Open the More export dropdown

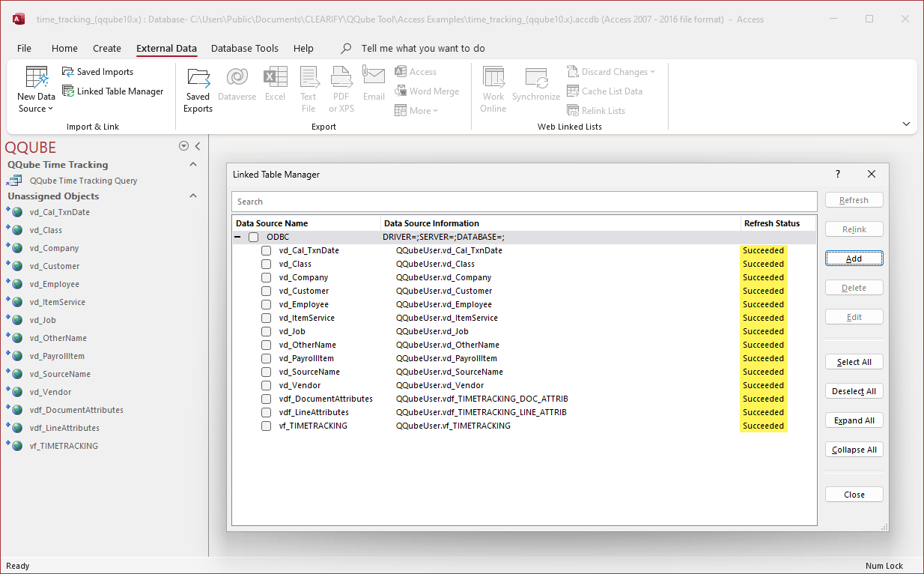point(416,111)
